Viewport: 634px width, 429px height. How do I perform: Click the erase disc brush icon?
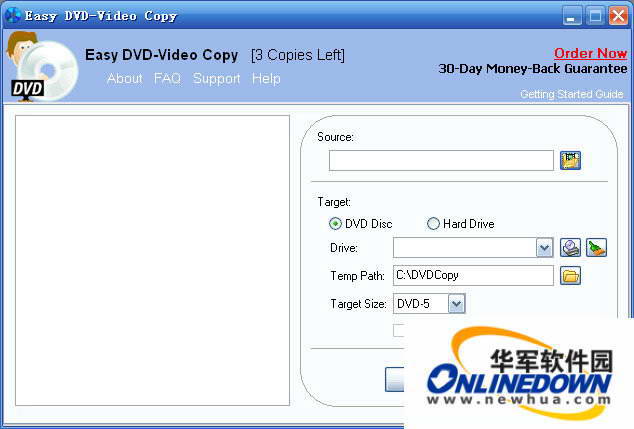pyautogui.click(x=596, y=247)
